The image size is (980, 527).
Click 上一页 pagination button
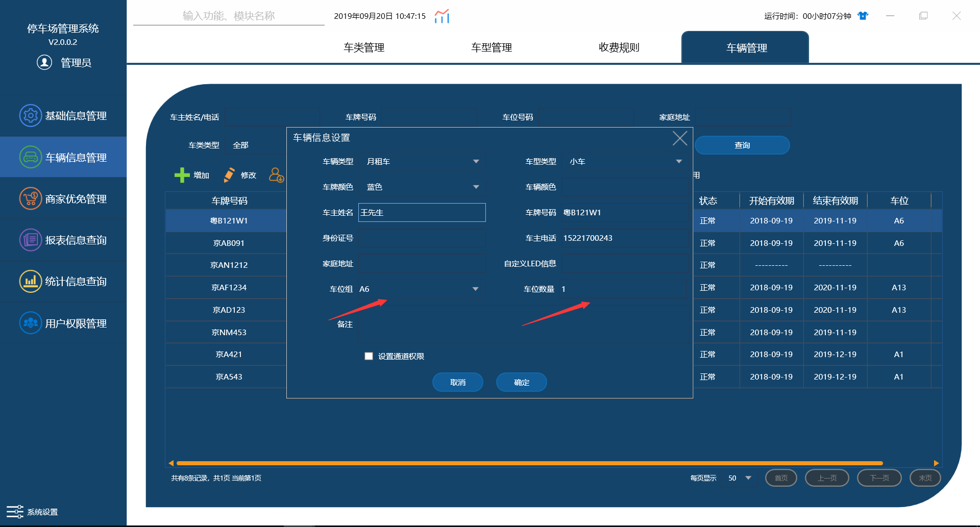click(827, 478)
